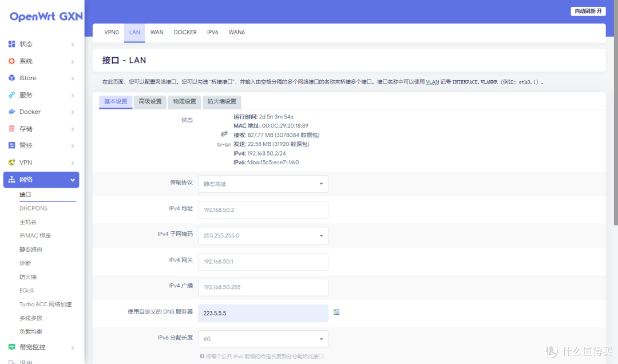Image resolution: width=618 pixels, height=364 pixels.
Task: Open the DHCP/DNS settings page
Action: coord(34,208)
